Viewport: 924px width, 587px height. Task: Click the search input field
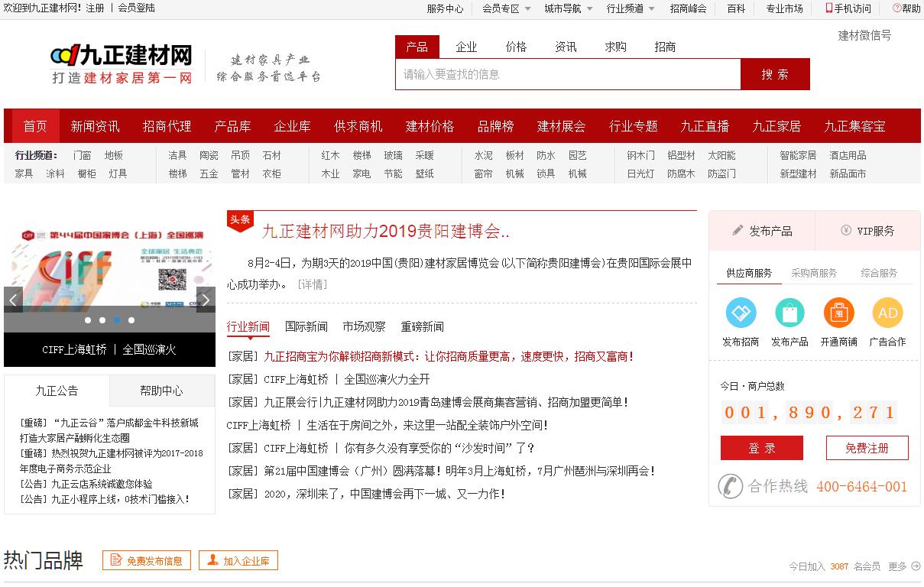pos(567,74)
